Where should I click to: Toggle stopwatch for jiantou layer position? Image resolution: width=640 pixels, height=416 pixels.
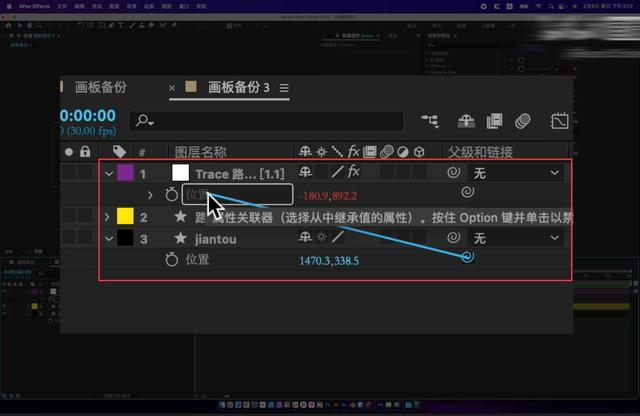[171, 259]
